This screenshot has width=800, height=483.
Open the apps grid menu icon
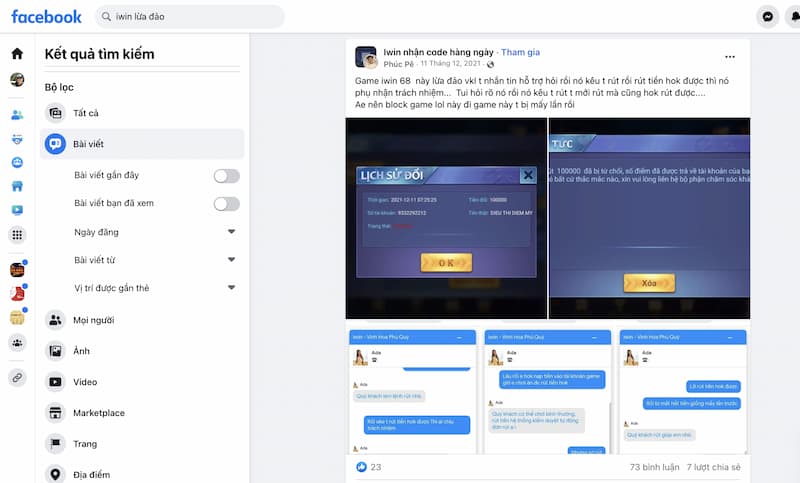[17, 235]
